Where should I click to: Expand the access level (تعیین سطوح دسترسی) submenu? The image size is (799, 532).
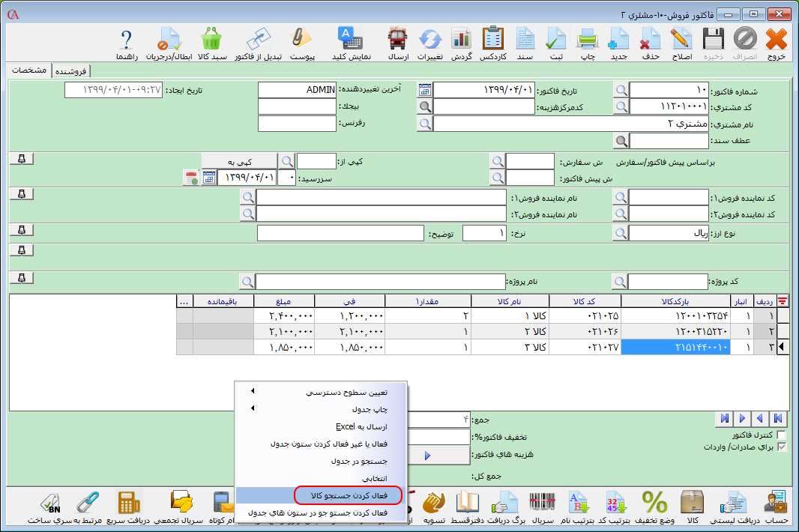tap(322, 392)
